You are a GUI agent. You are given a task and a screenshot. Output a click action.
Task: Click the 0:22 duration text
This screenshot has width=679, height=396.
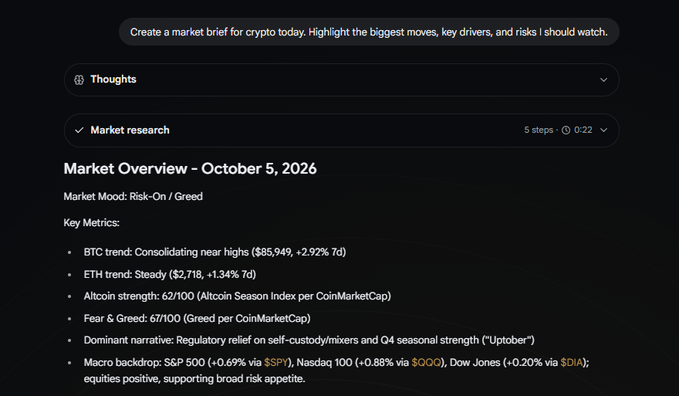583,130
